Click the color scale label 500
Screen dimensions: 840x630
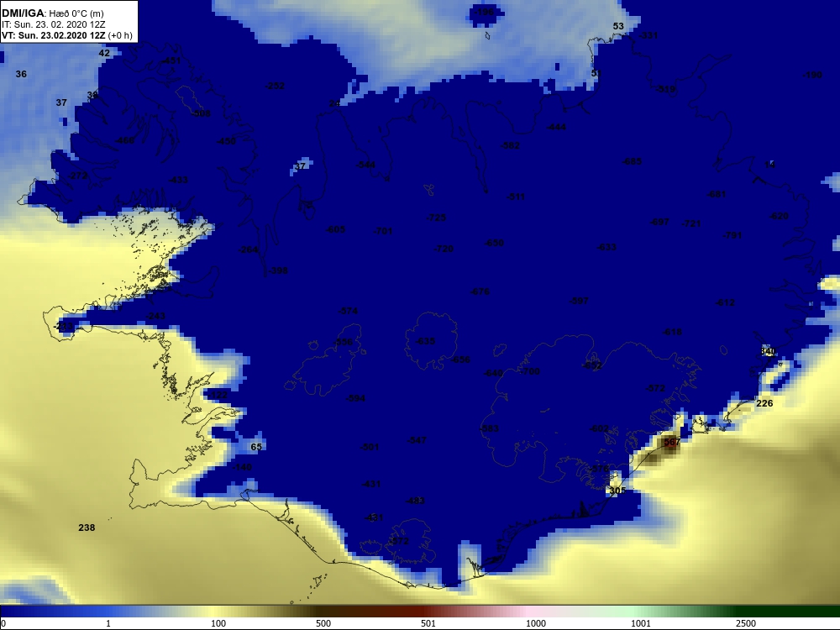click(x=323, y=623)
